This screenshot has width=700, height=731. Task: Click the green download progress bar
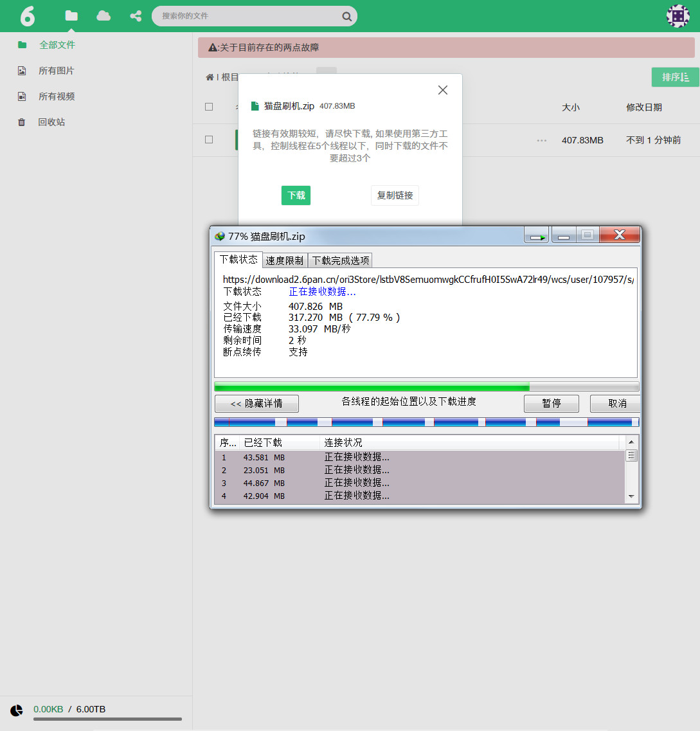click(426, 386)
